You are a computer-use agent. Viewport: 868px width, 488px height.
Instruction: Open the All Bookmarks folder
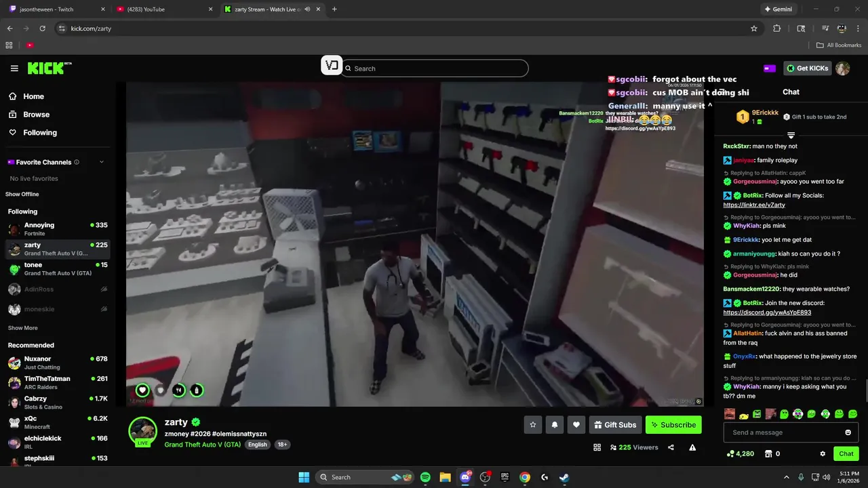(839, 45)
